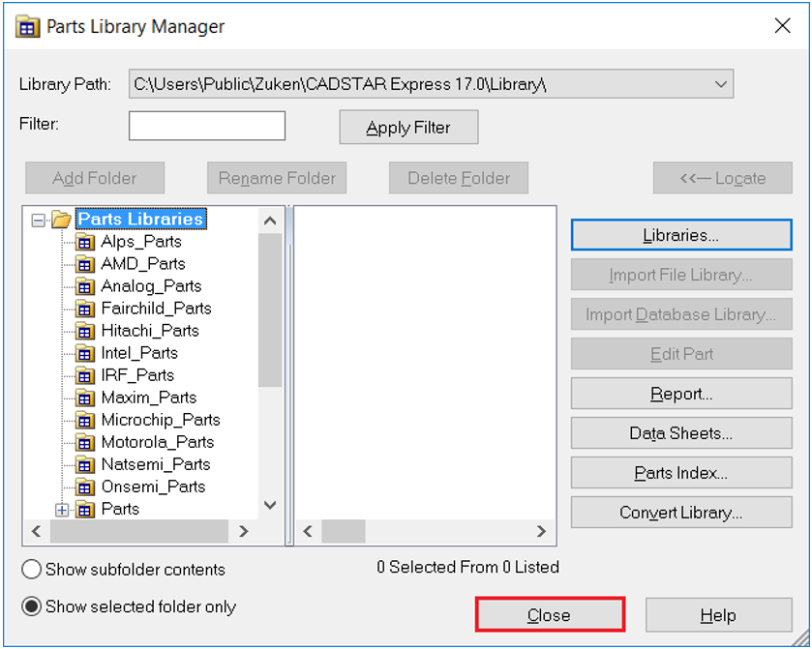Viewport: 812px width, 649px height.
Task: Click the Add Folder button
Action: click(95, 178)
